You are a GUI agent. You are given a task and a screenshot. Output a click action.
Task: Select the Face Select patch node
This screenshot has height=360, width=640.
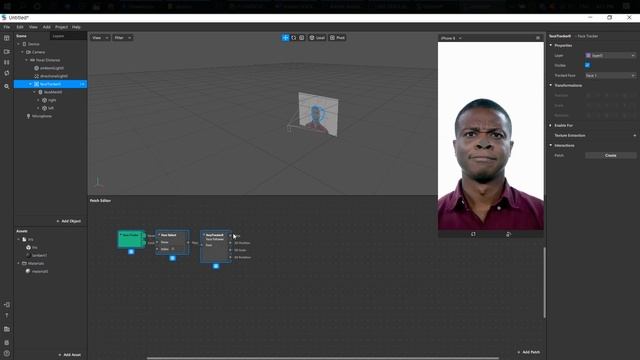[x=172, y=242]
